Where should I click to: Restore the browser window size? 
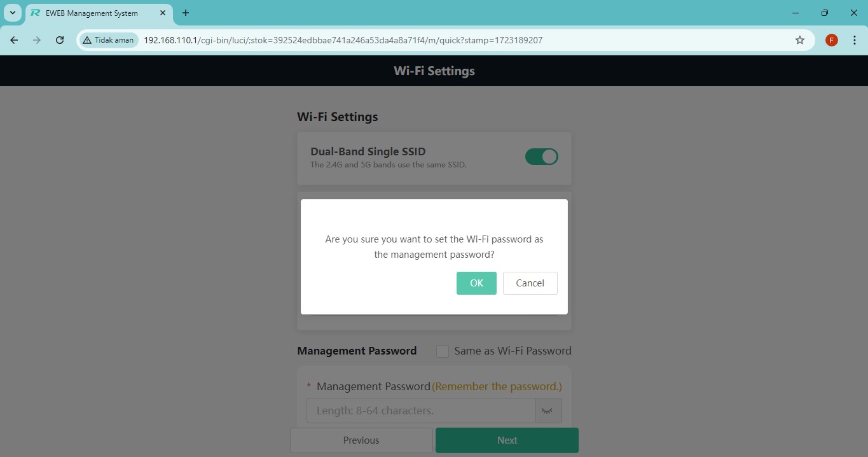pyautogui.click(x=824, y=13)
